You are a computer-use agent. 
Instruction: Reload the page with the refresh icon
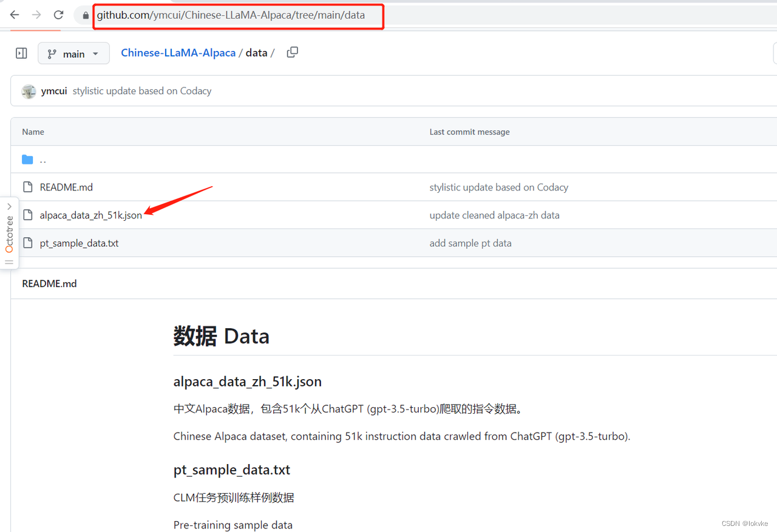58,15
